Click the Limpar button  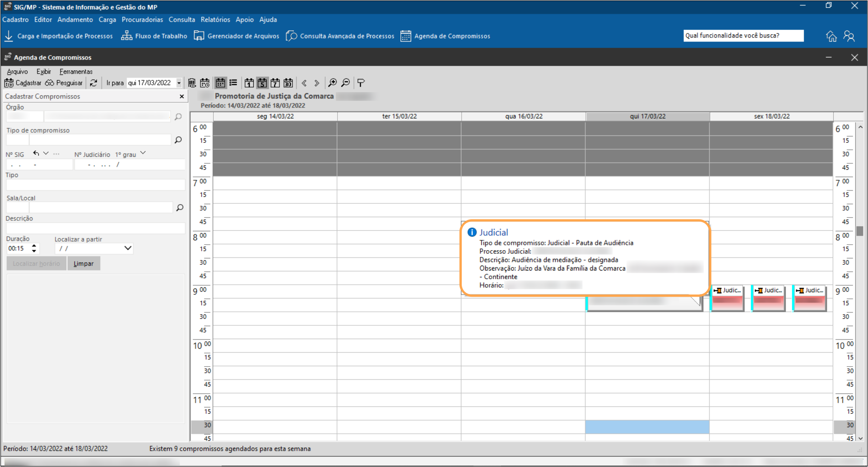(84, 264)
